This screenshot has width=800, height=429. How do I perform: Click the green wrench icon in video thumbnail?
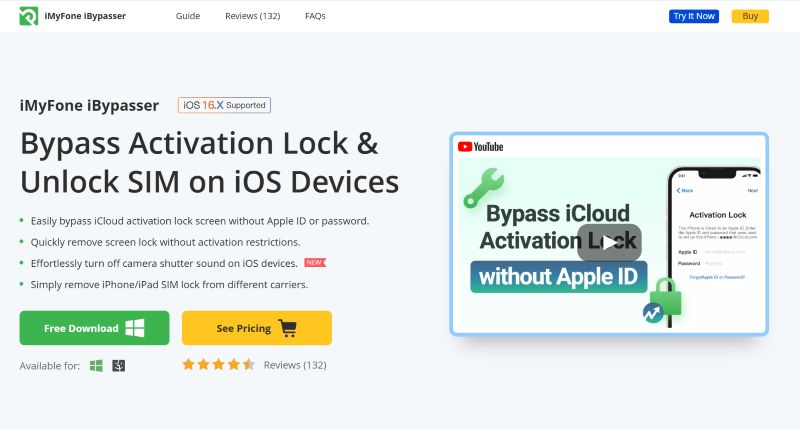coord(483,186)
